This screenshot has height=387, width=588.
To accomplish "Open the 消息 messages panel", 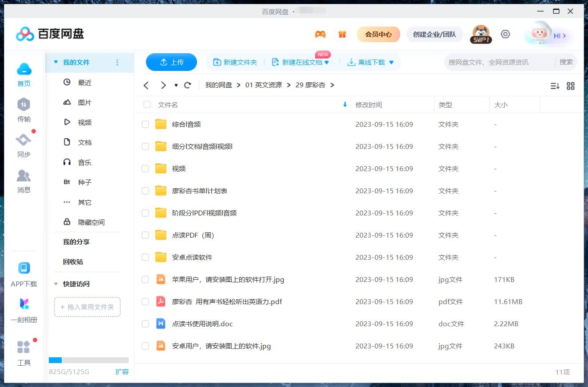I will [x=24, y=181].
